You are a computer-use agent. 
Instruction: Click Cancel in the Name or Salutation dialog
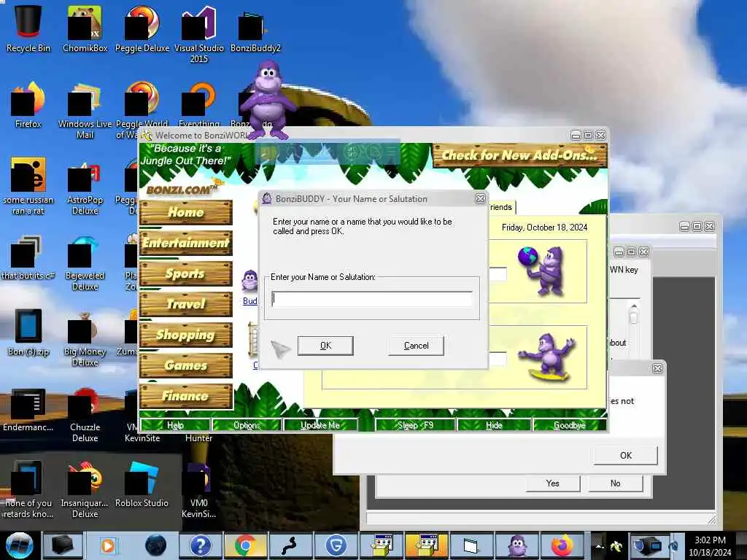(x=416, y=346)
